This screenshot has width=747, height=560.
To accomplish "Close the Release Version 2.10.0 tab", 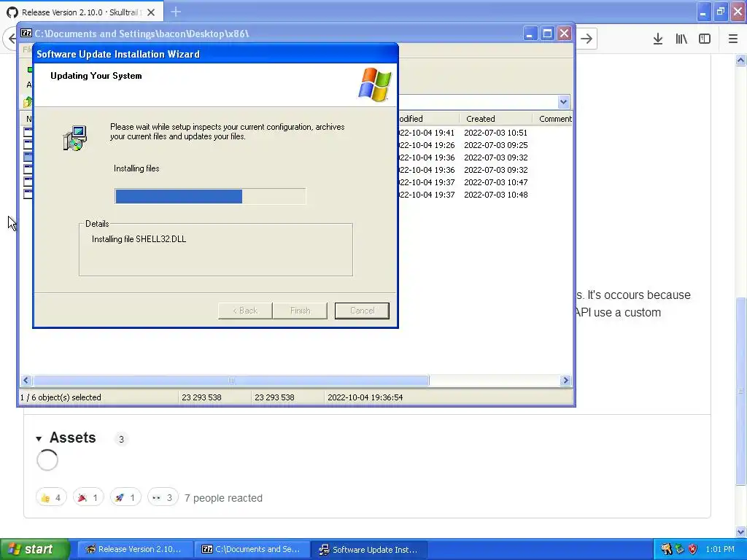I will pyautogui.click(x=151, y=12).
